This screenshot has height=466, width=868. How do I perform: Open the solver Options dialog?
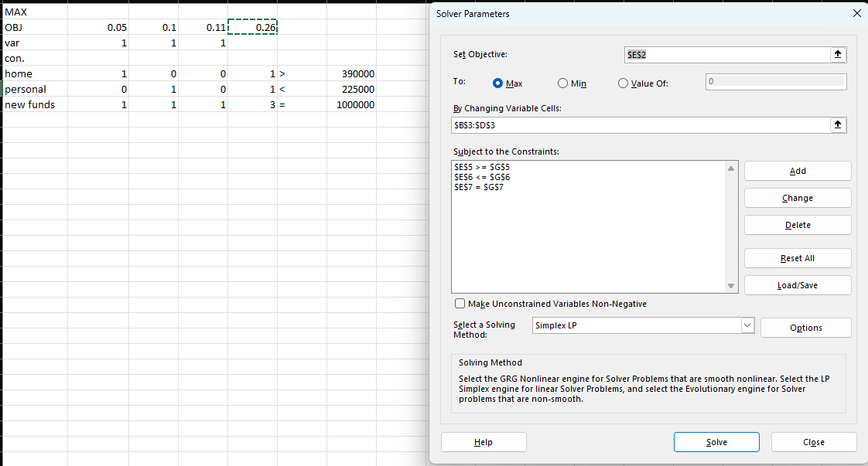805,327
